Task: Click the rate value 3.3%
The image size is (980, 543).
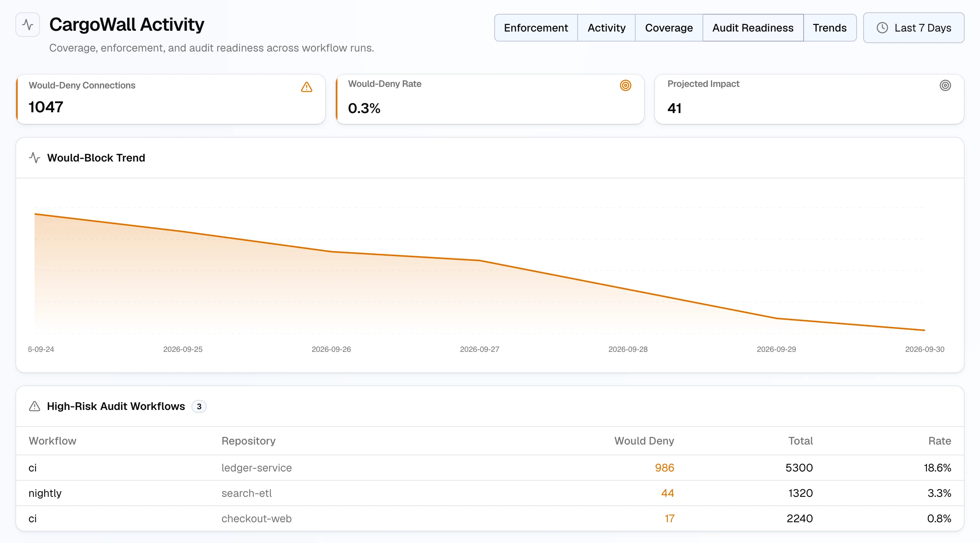Action: point(939,493)
